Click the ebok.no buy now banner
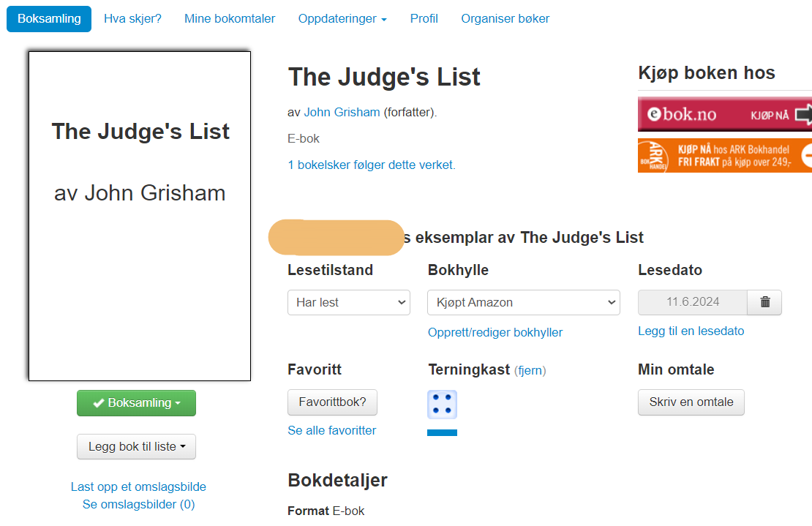Viewport: 812px width, 526px height. coord(724,115)
